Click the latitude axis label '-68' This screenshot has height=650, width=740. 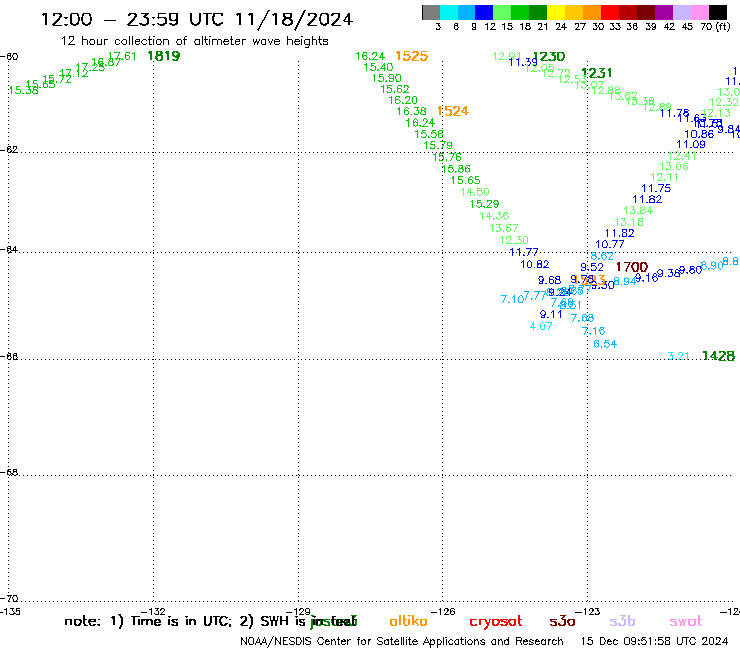tap(9, 473)
